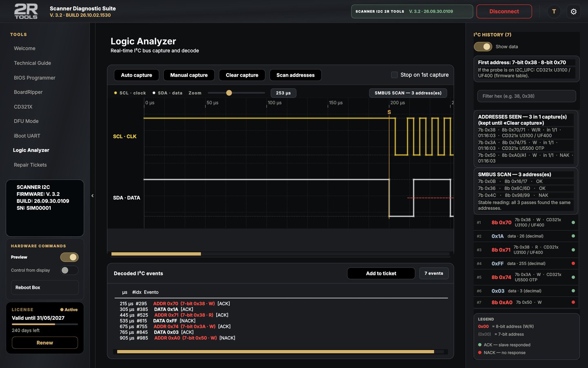
Task: Click the Reboot Box button
Action: click(45, 287)
